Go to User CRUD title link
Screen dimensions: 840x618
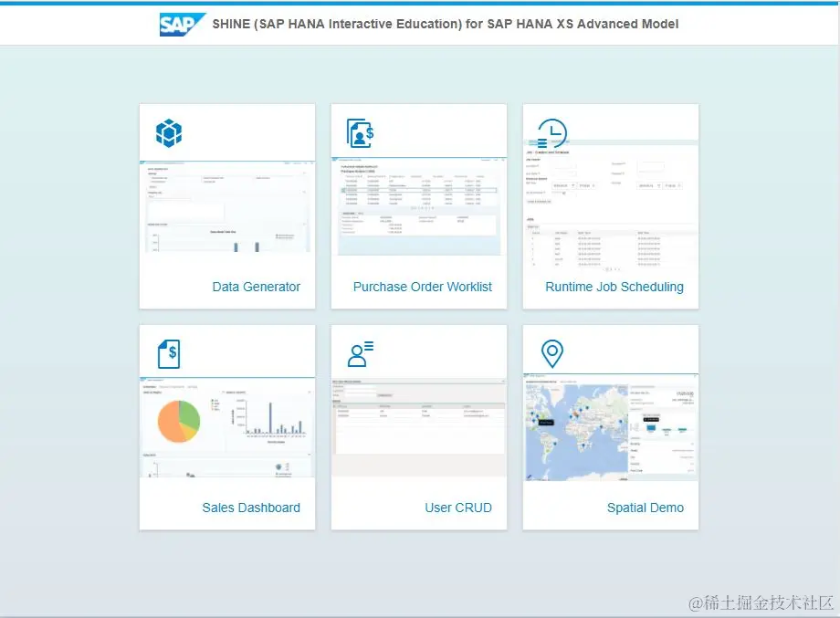tap(458, 508)
